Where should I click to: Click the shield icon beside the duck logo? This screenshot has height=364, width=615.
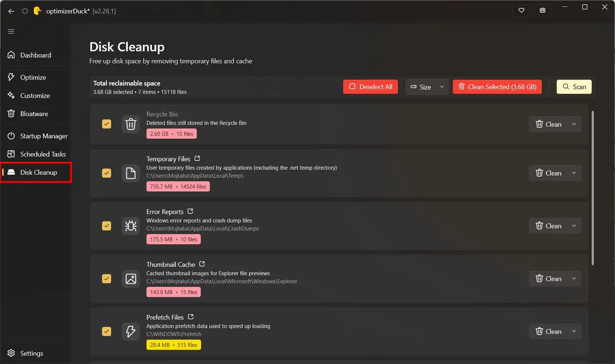[x=25, y=11]
